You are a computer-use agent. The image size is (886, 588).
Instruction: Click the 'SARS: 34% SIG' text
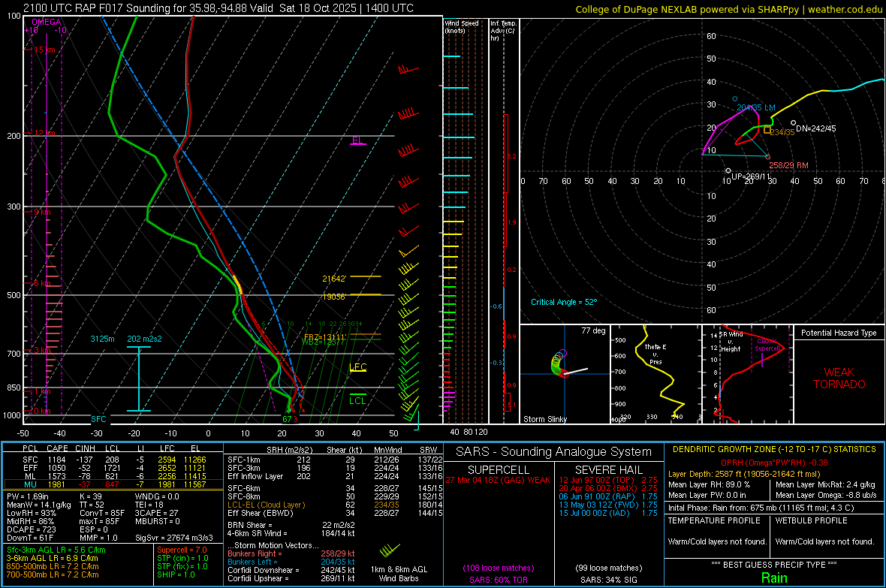(x=608, y=580)
